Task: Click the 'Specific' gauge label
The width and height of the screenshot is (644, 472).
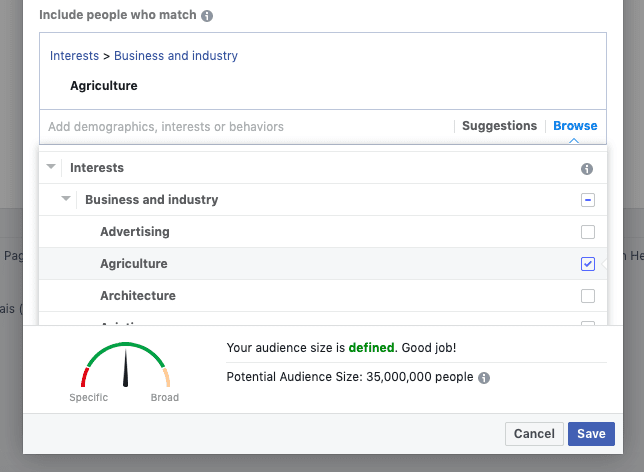Action: 89,397
